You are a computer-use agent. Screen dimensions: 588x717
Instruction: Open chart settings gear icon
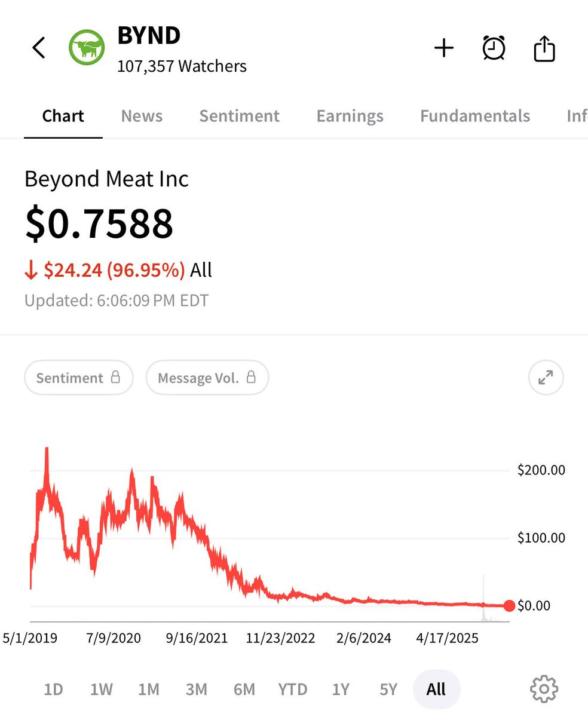pyautogui.click(x=544, y=689)
